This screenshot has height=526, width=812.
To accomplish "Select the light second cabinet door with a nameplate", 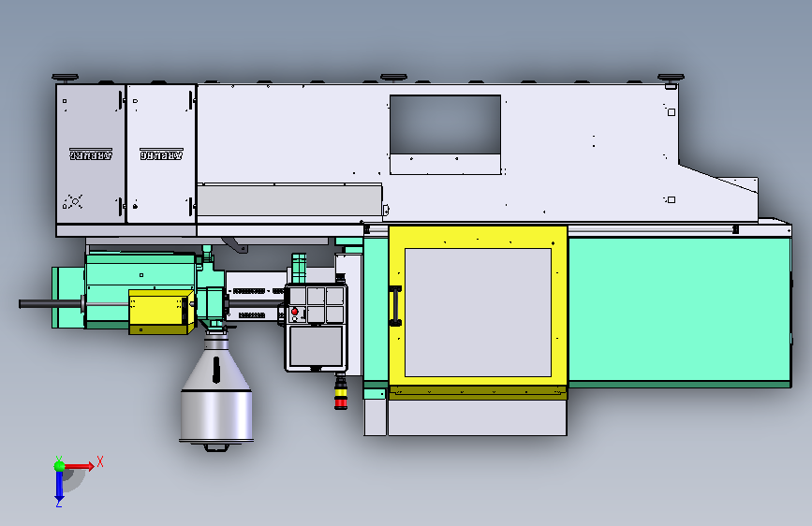I will tap(161, 153).
